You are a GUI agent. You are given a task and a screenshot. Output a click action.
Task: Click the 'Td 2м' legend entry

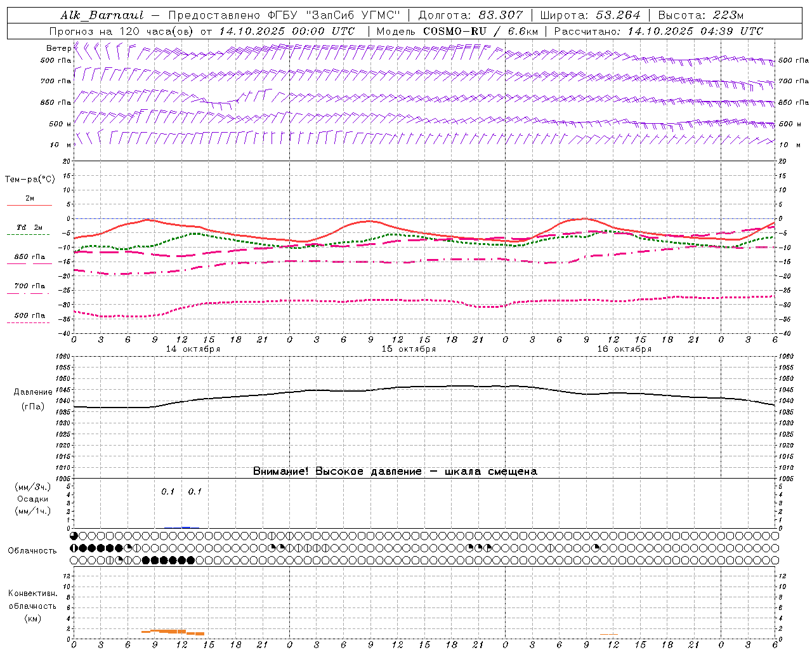point(30,227)
